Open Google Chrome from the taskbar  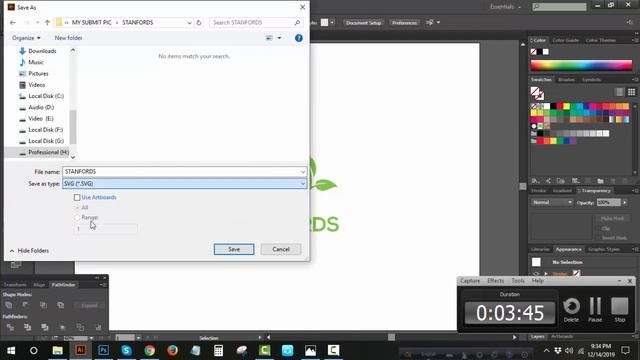[149, 350]
